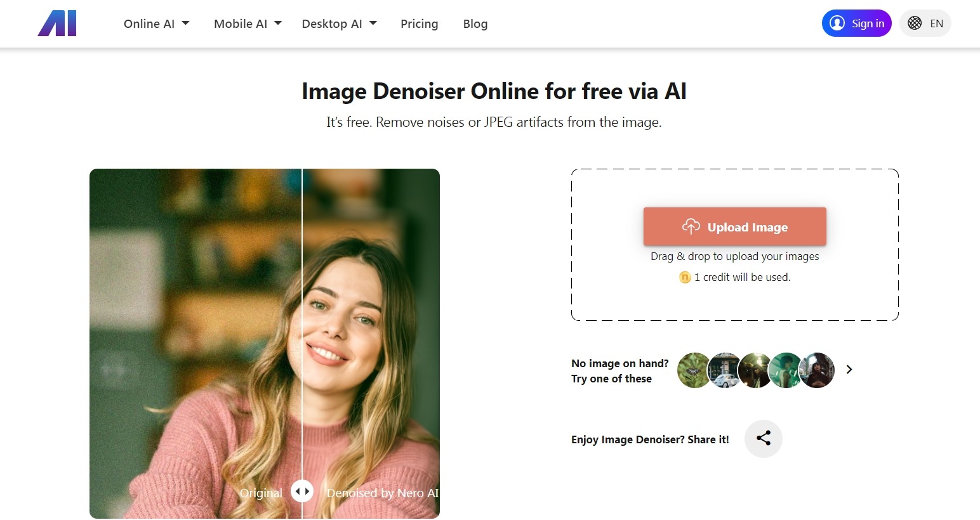Image resolution: width=980 pixels, height=520 pixels.
Task: Open the Blog page
Action: pyautogui.click(x=475, y=23)
